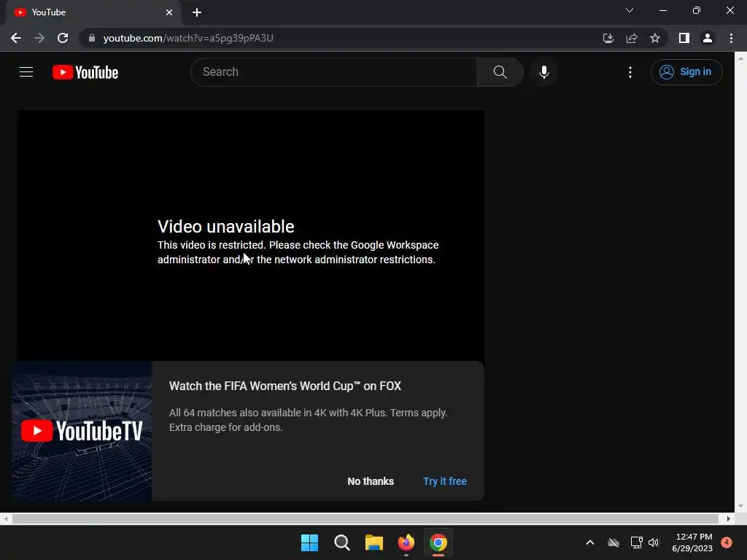Open Windows taskbar search

[x=341, y=542]
